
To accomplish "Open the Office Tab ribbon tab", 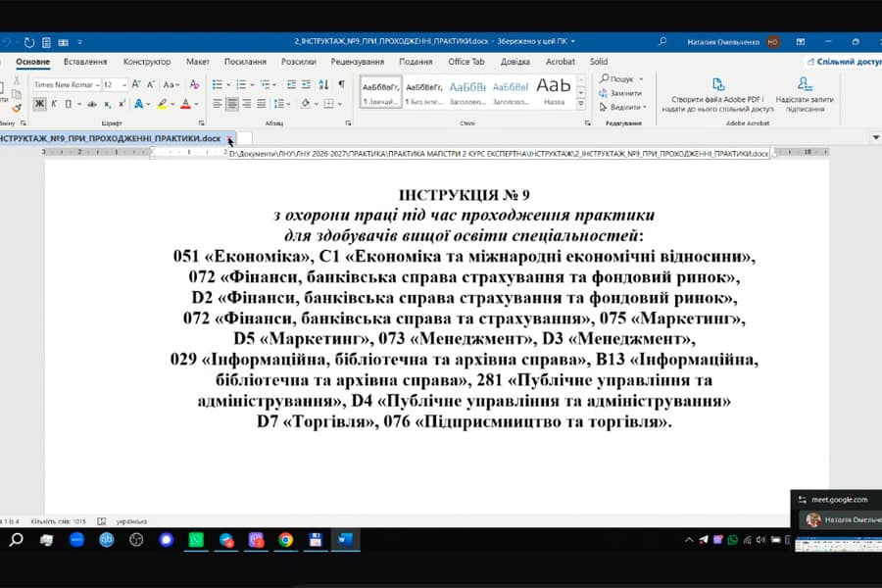I will coord(465,62).
